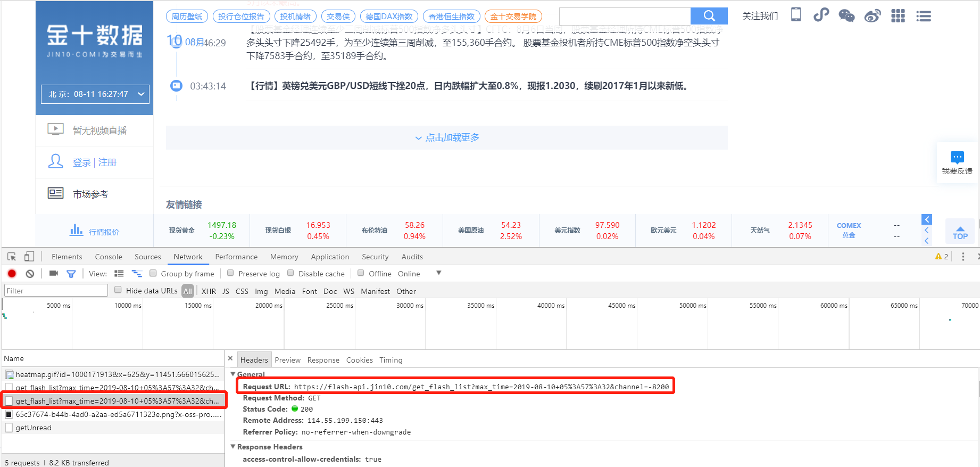This screenshot has height=467, width=980.
Task: Click the capture screenshots camera icon
Action: [54, 273]
